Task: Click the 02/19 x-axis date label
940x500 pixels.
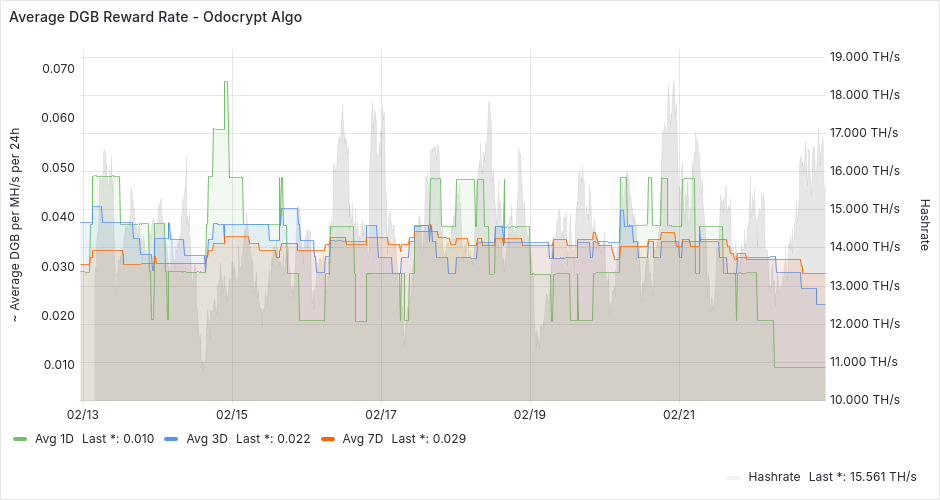Action: (x=529, y=414)
